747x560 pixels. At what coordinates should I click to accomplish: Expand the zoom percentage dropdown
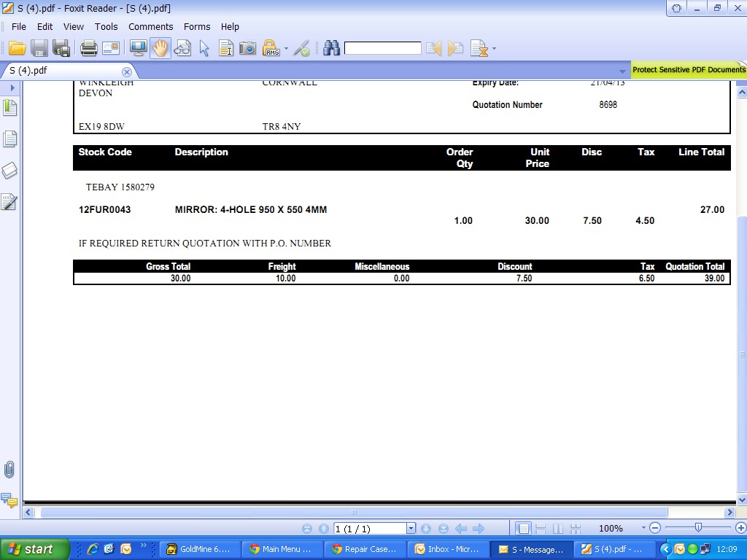pos(643,529)
